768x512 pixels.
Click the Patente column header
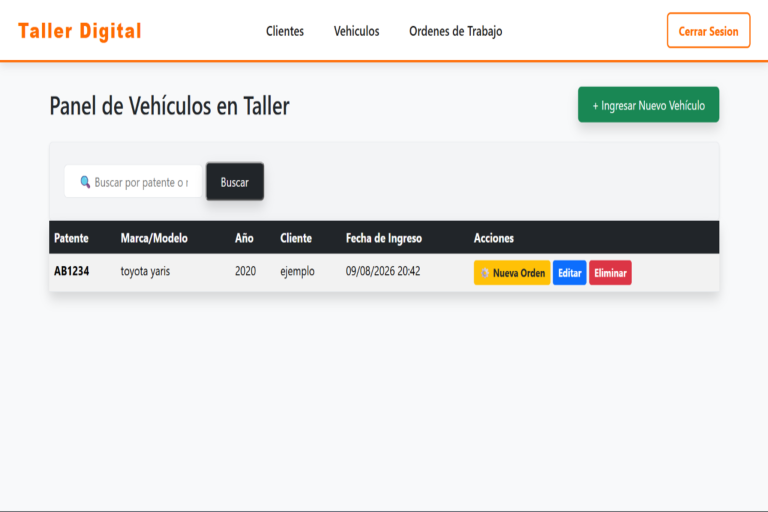(72, 238)
